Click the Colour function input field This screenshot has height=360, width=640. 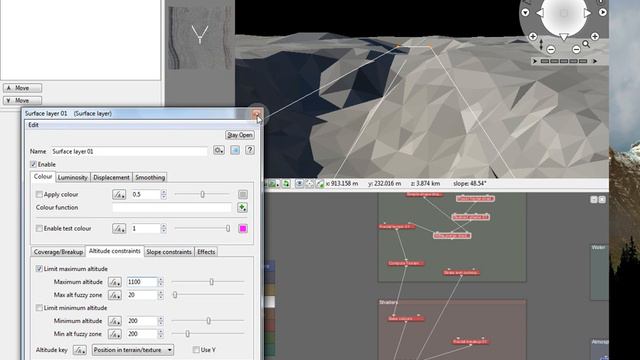pyautogui.click(x=172, y=207)
